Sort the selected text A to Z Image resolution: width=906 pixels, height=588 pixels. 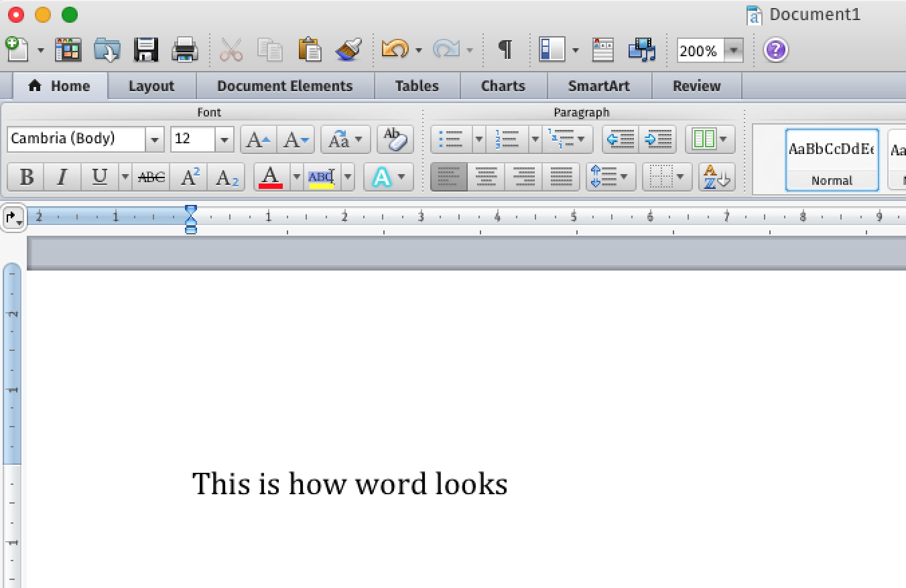pyautogui.click(x=716, y=177)
